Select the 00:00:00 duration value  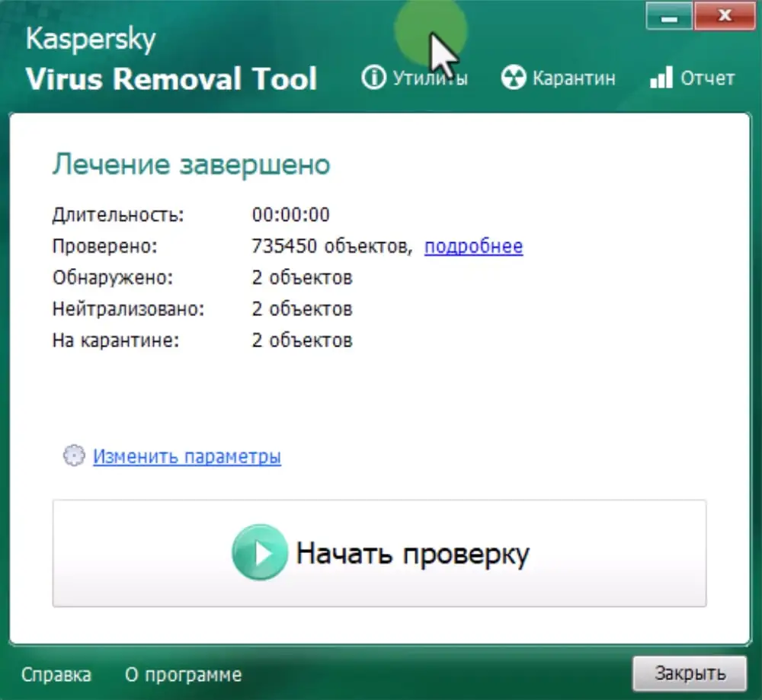[290, 215]
